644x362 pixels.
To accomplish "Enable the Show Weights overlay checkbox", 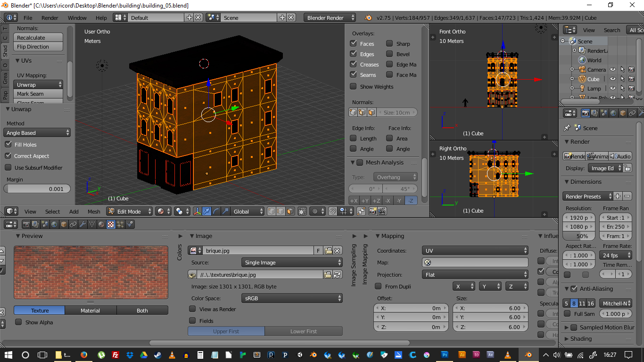I will [x=353, y=87].
